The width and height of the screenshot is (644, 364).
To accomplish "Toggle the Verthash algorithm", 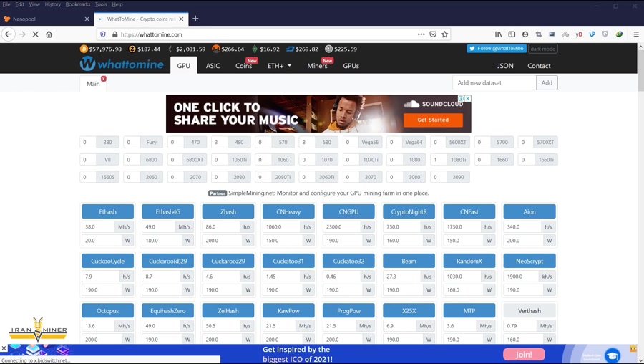I will click(x=530, y=310).
